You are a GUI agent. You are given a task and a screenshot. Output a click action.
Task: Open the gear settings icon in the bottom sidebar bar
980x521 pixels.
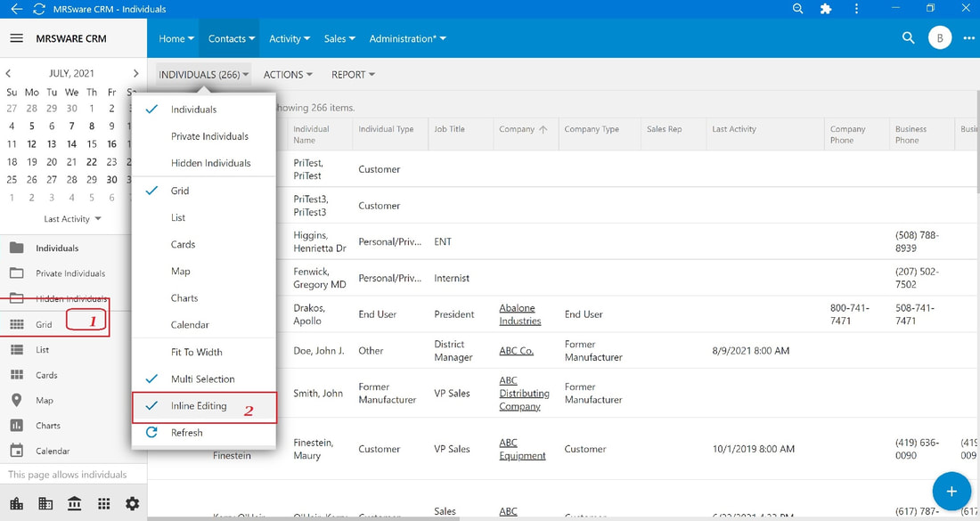tap(133, 503)
